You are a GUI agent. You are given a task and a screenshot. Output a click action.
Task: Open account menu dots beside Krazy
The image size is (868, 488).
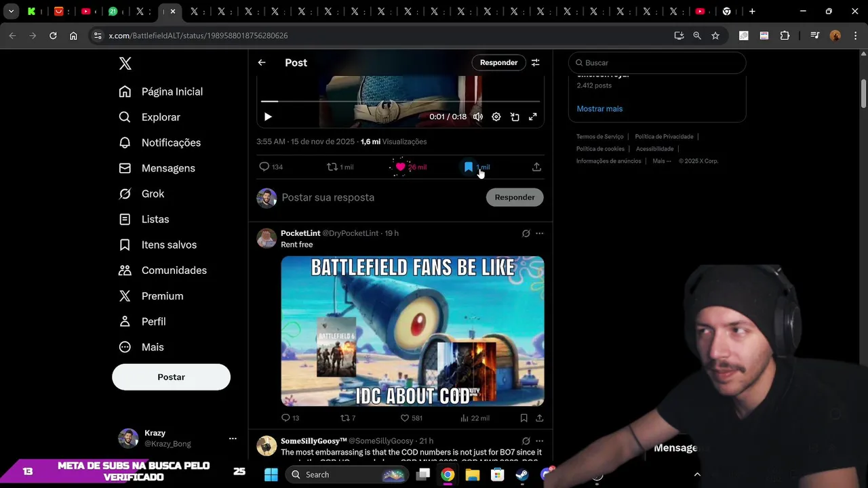coord(233,439)
